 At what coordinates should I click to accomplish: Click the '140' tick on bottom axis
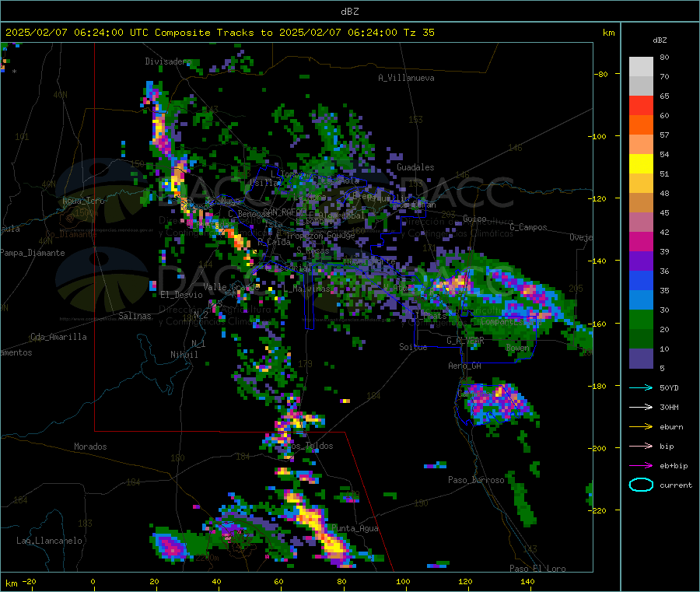(x=527, y=581)
